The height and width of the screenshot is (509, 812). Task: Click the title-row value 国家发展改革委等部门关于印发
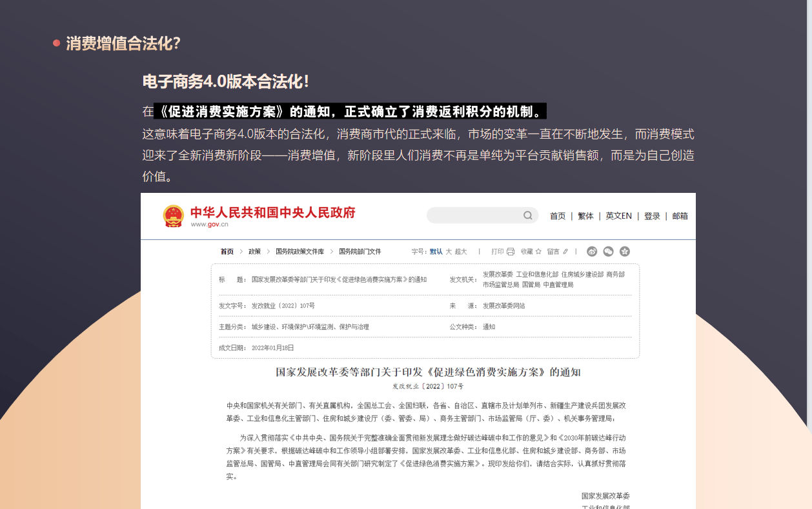coord(339,279)
